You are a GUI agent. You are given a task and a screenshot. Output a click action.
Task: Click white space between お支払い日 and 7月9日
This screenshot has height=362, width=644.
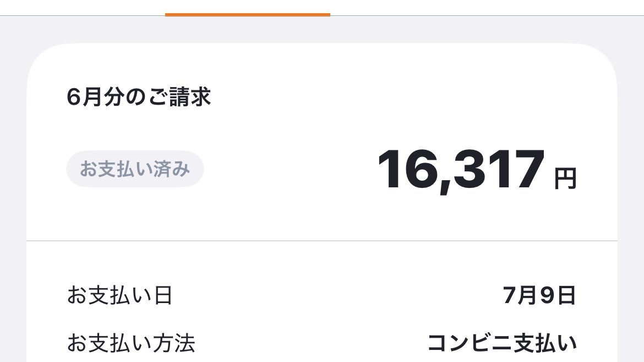(x=337, y=295)
